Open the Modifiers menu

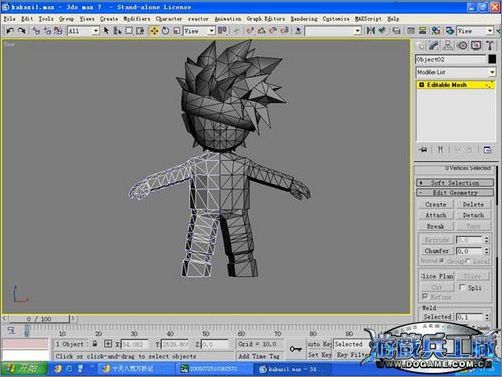click(137, 19)
